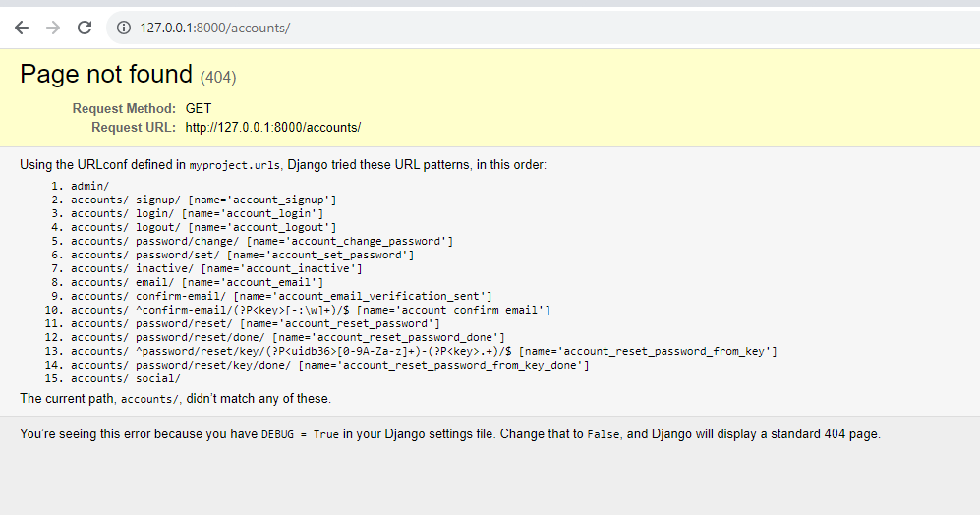Focus the address bar showing 127.0.0.1:8000/accounts/

click(393, 28)
